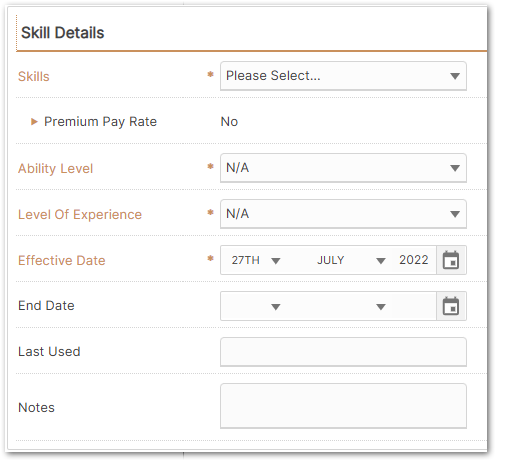Click the Level Of Experience dropdown arrow
The height and width of the screenshot is (461, 522).
pyautogui.click(x=455, y=214)
